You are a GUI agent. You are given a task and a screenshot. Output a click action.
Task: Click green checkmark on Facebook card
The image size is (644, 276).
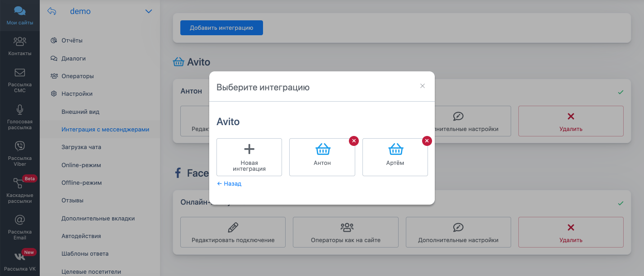[x=620, y=203]
